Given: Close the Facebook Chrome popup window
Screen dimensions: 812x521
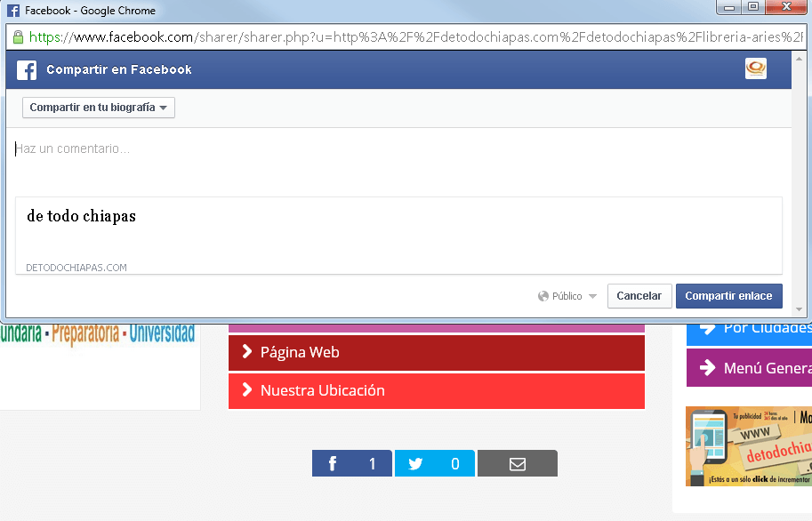Looking at the screenshot, I should click(785, 7).
